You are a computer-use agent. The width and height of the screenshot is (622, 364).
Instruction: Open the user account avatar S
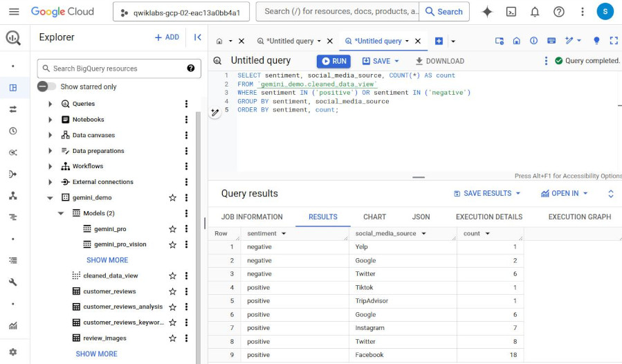(605, 12)
